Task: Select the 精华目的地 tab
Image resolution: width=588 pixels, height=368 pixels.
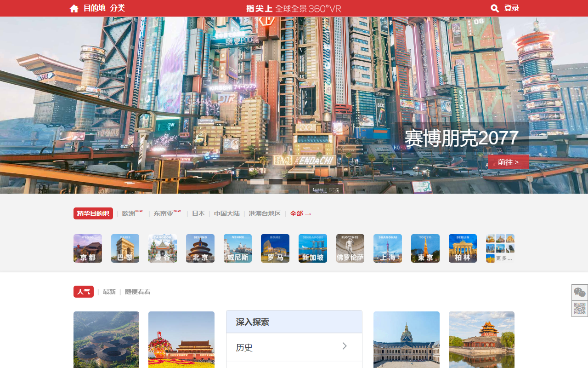Action: point(93,213)
